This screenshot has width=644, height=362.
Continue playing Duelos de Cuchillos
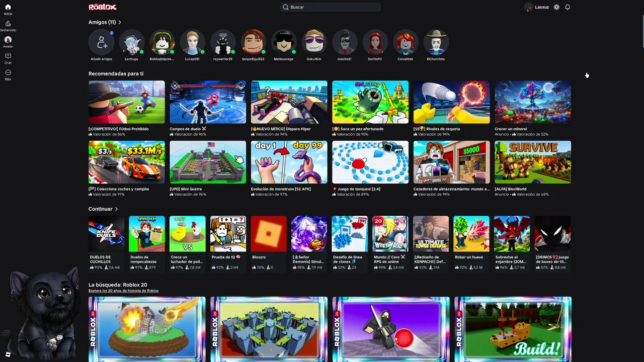[106, 234]
